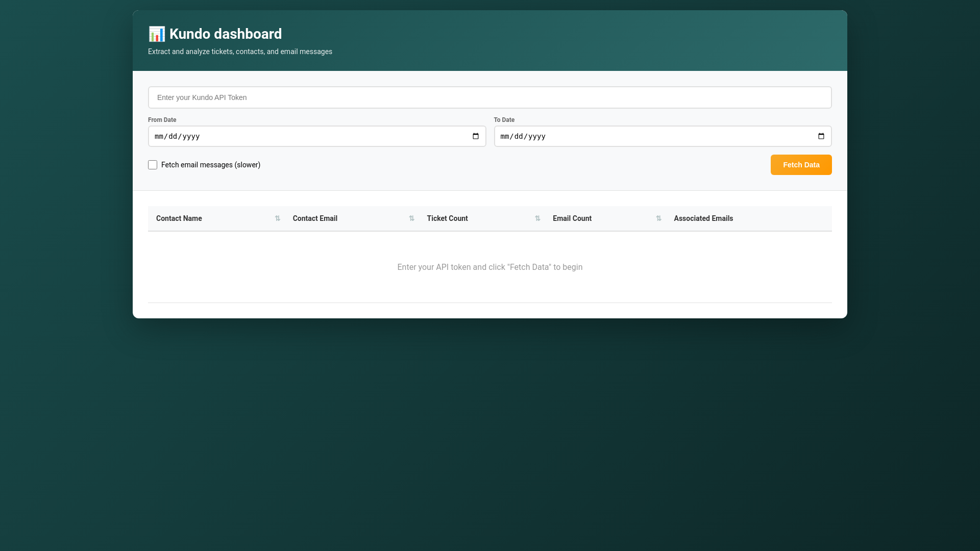
Task: Click the 'Enter your API token' placeholder message
Action: pyautogui.click(x=490, y=267)
